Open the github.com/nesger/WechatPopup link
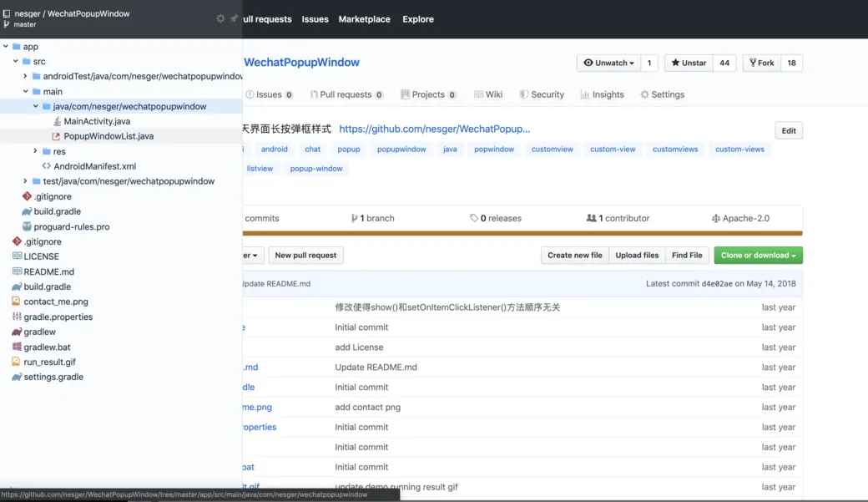 point(435,129)
